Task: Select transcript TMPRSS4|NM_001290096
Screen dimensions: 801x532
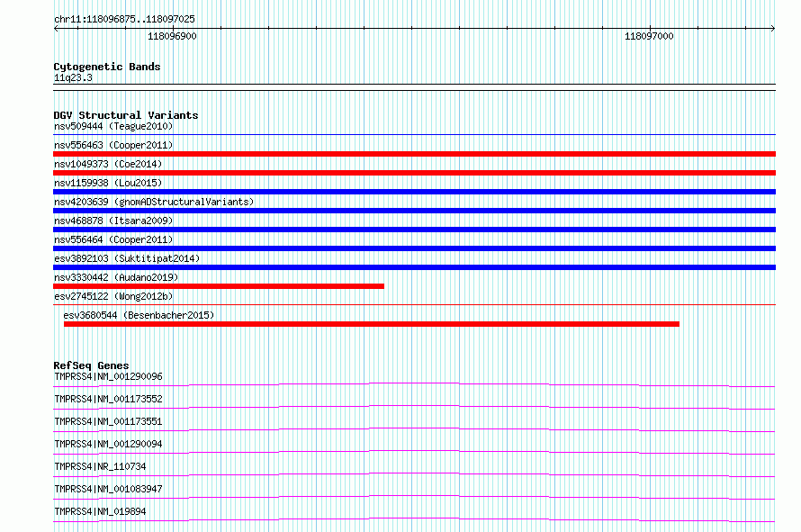Action: click(108, 376)
